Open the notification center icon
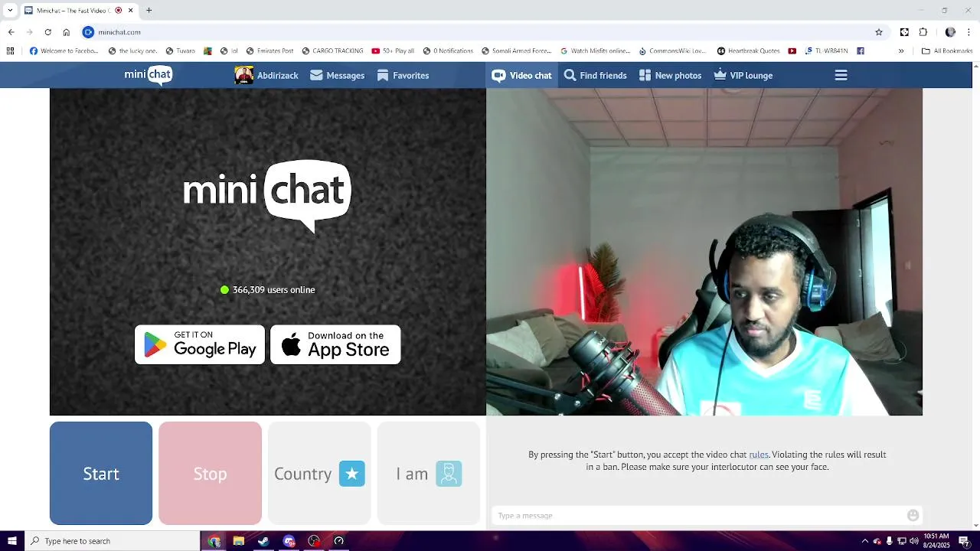Screen dimensions: 980x551 coord(964,541)
